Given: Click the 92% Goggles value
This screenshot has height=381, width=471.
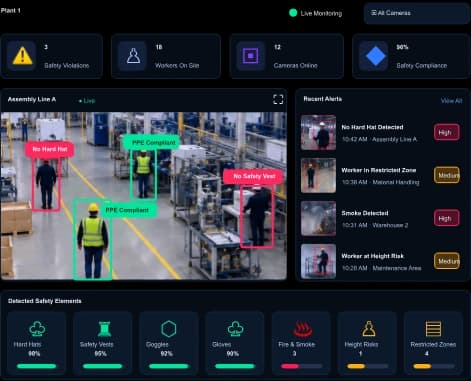Looking at the screenshot, I should (x=166, y=354).
